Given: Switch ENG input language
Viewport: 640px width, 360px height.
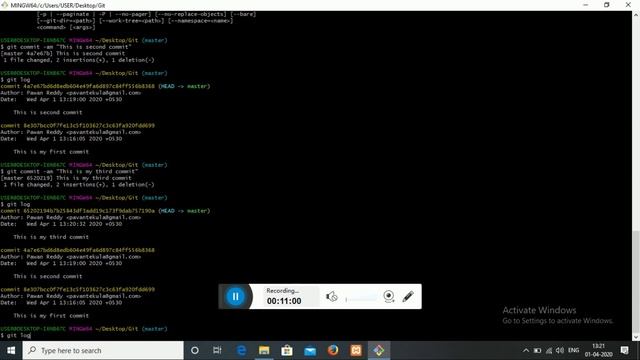Looking at the screenshot, I should pos(573,350).
